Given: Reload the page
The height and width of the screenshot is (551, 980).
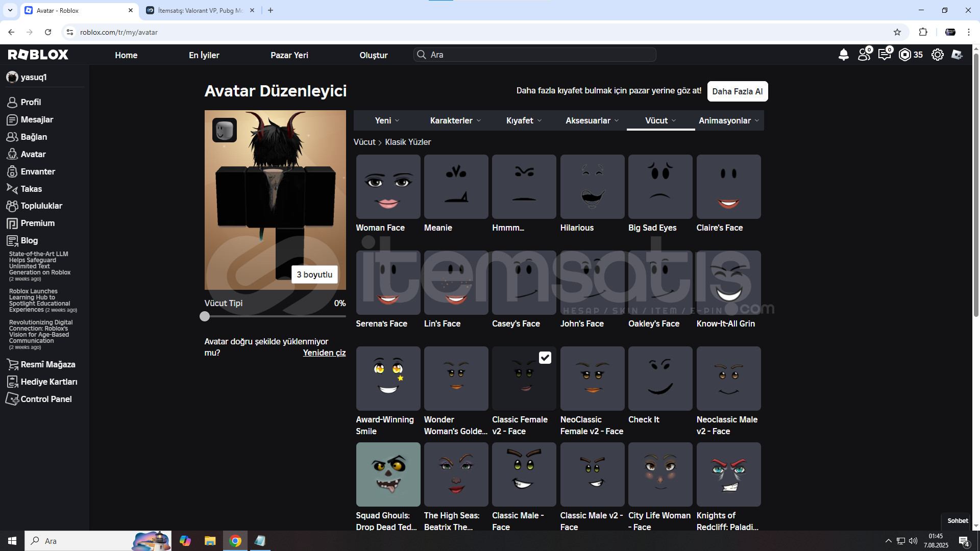Looking at the screenshot, I should (x=48, y=32).
